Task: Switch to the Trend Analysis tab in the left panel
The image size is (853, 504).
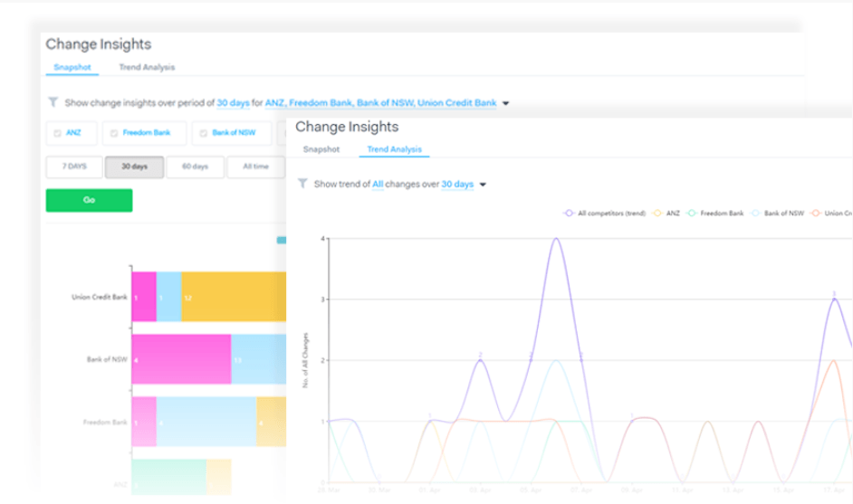Action: point(147,68)
